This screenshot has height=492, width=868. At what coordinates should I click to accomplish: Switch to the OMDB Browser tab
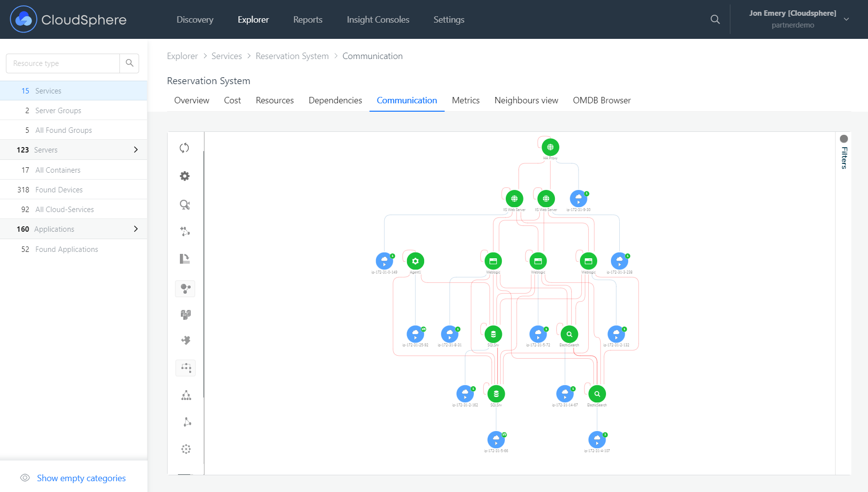click(602, 100)
